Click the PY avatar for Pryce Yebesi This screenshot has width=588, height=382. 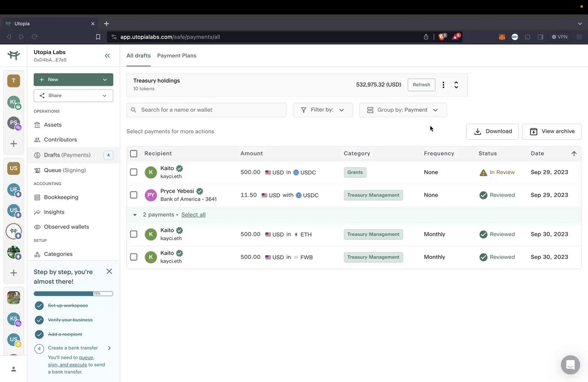click(151, 195)
